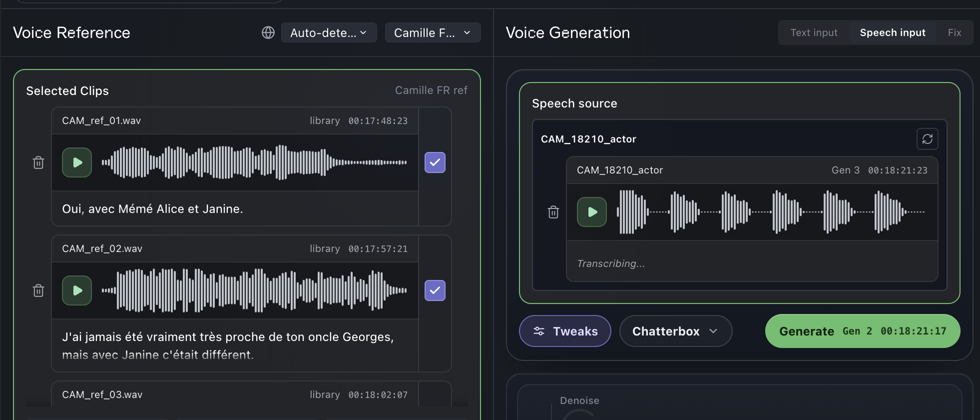Image resolution: width=980 pixels, height=420 pixels.
Task: Click the 'Camille FR ref' label
Action: pyautogui.click(x=431, y=90)
